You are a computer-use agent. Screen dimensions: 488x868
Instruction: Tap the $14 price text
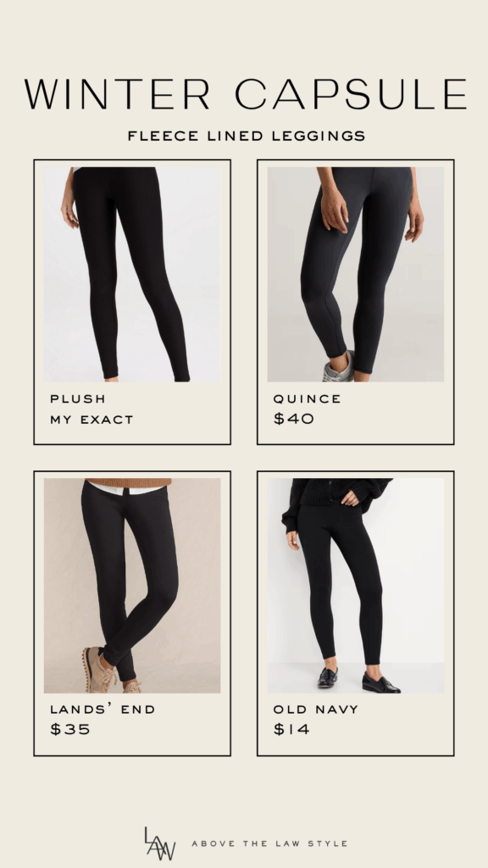pos(291,730)
